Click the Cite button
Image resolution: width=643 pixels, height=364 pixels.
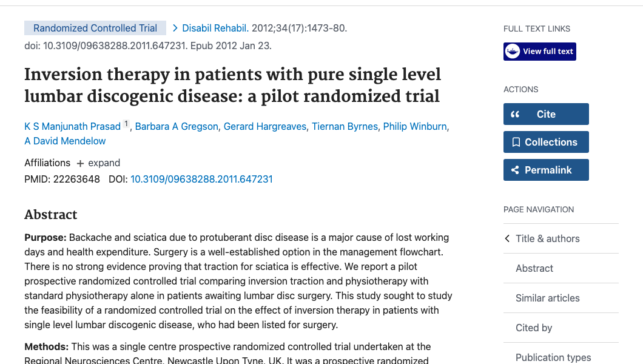(546, 113)
